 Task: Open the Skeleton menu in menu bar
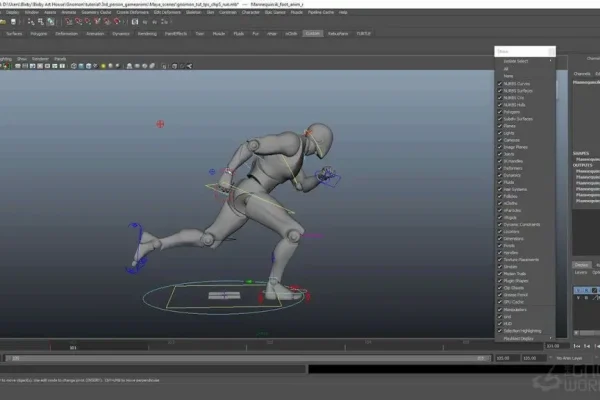point(193,12)
